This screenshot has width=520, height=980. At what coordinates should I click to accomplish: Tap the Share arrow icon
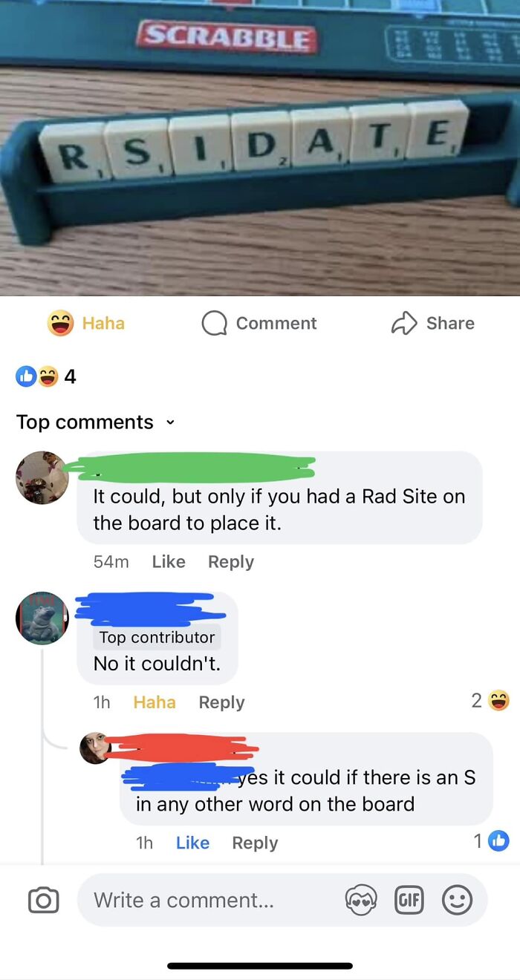tap(404, 323)
